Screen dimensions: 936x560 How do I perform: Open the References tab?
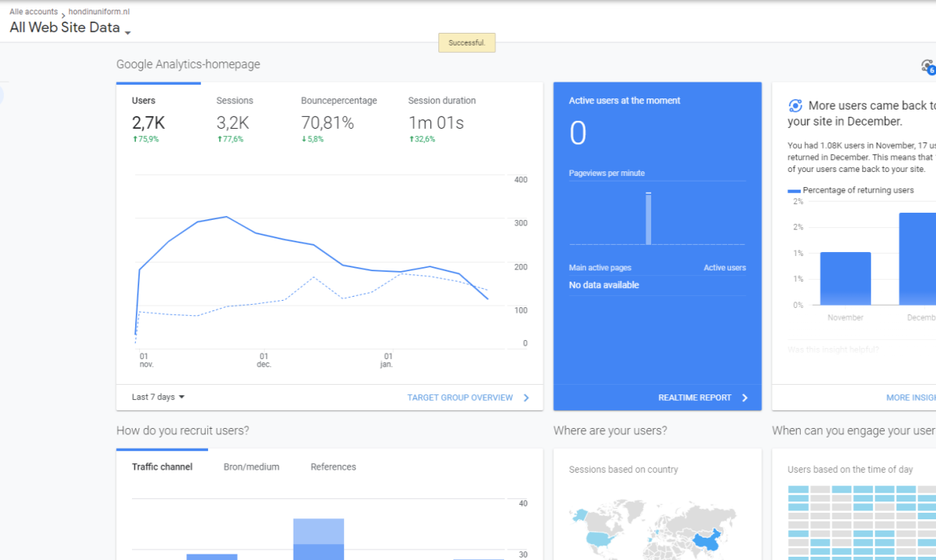333,467
